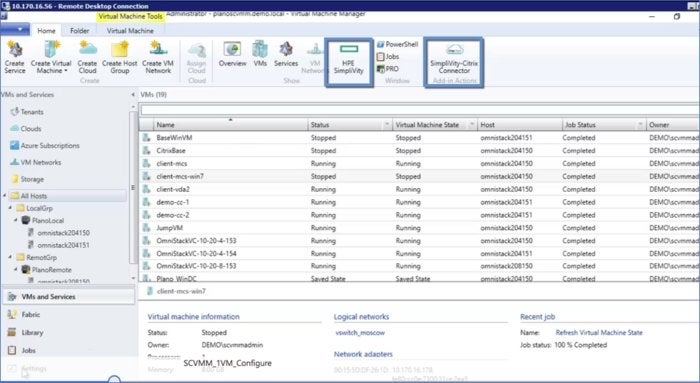Open the Job Status filter dropdown

(x=640, y=125)
